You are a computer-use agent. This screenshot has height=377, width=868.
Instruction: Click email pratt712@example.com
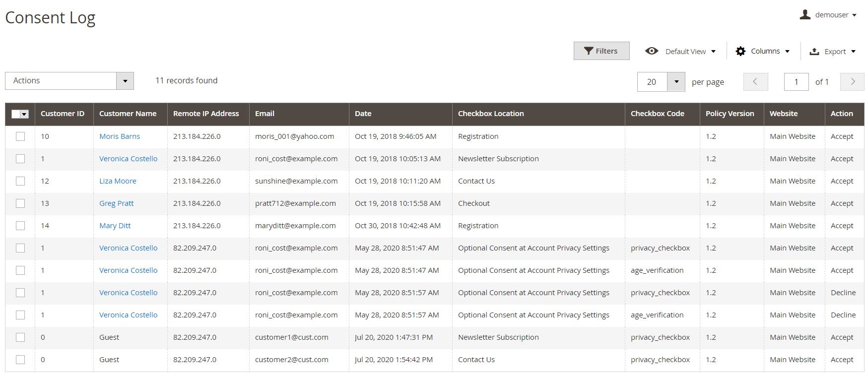[295, 203]
